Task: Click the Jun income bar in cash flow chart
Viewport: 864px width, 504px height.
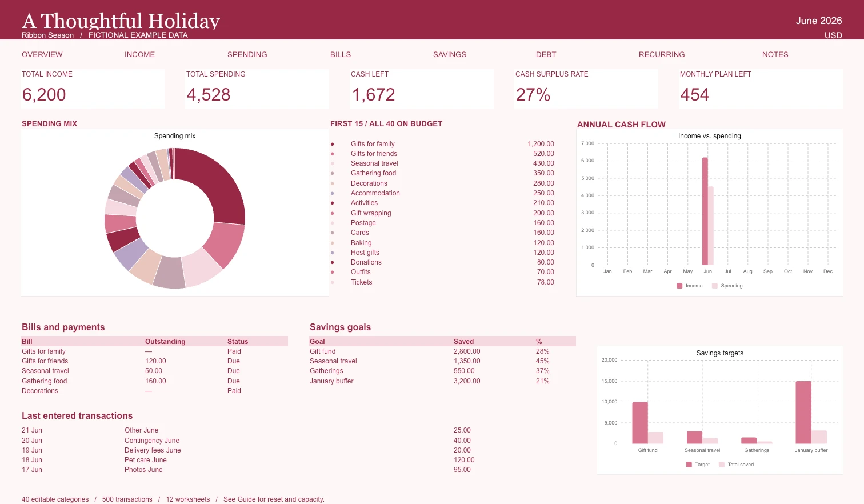Action: [x=705, y=211]
